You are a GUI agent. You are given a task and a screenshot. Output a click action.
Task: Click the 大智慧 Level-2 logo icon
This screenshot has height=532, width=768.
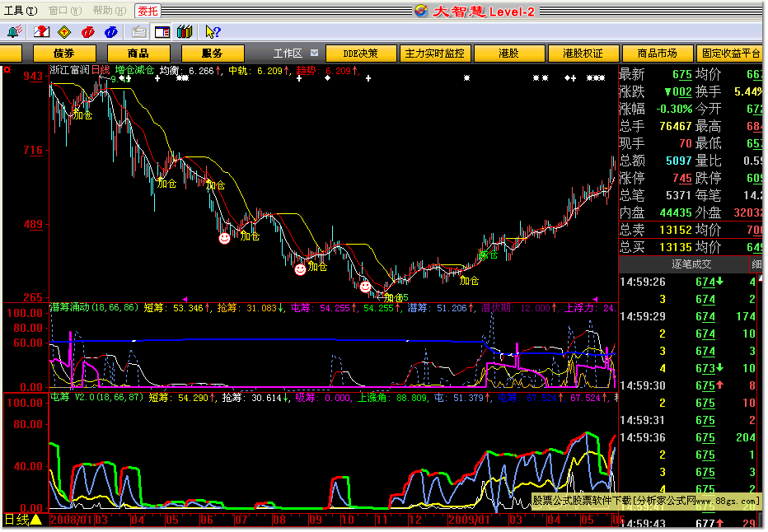[421, 10]
